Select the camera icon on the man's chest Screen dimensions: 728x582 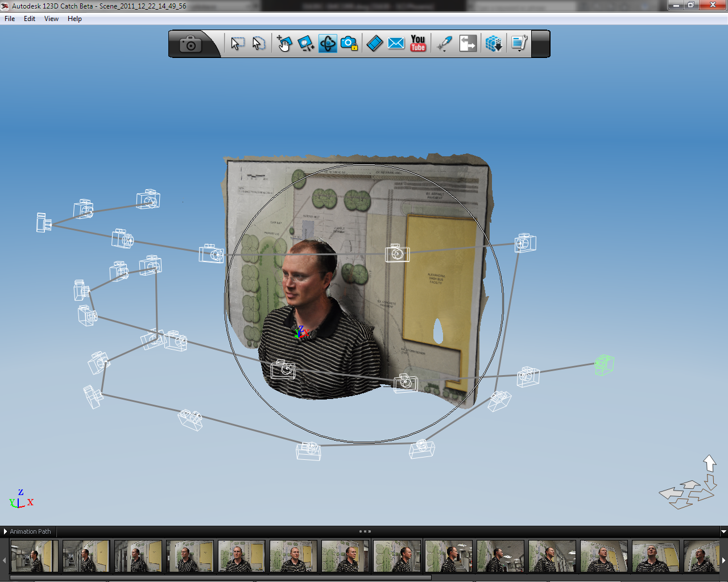click(283, 369)
